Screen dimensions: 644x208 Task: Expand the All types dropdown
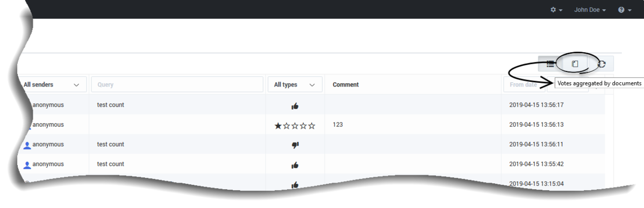pyautogui.click(x=295, y=84)
